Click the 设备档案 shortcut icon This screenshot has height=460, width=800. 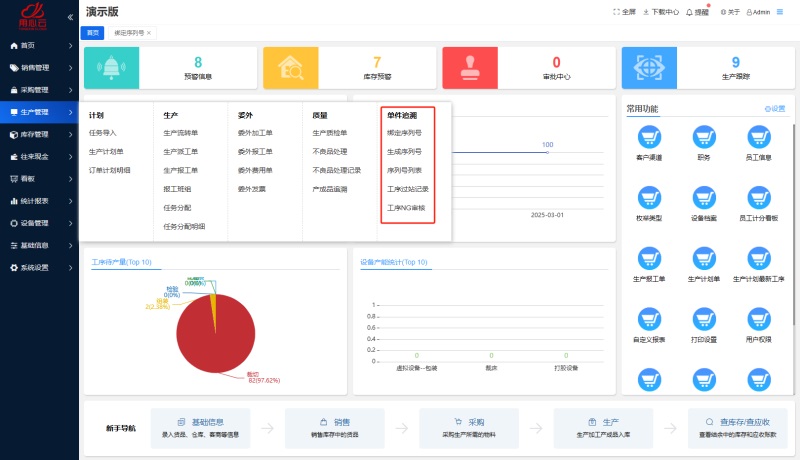705,196
